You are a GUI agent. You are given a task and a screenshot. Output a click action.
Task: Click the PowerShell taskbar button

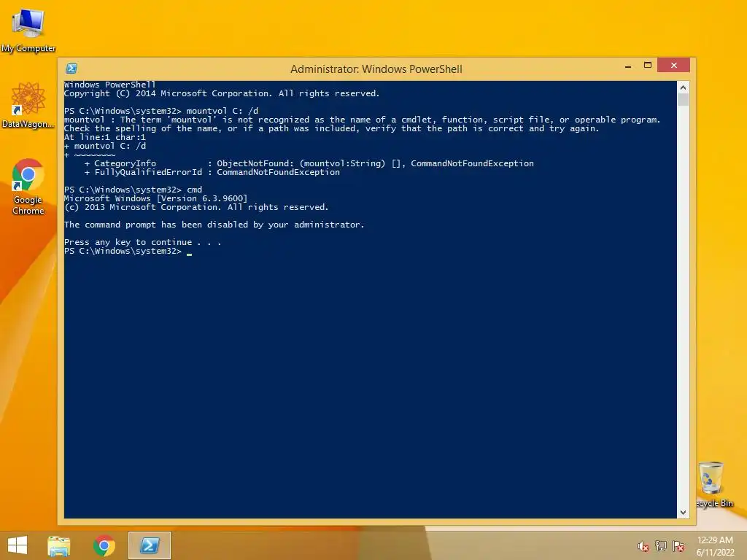point(149,545)
